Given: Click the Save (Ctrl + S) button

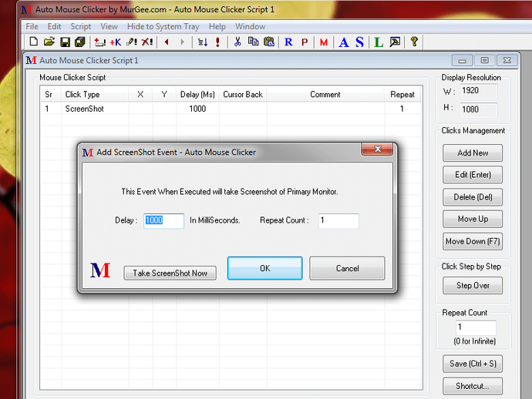Looking at the screenshot, I should [473, 364].
